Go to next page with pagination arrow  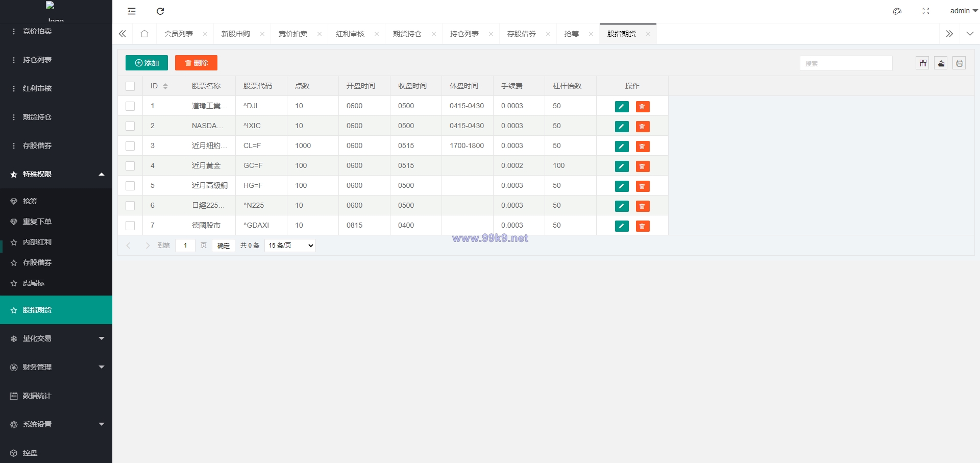148,246
